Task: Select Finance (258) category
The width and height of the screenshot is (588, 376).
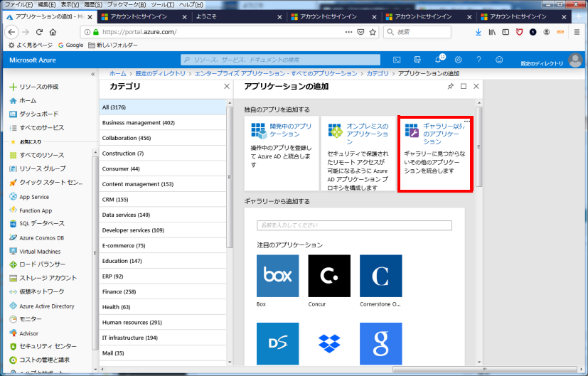Action: (163, 291)
